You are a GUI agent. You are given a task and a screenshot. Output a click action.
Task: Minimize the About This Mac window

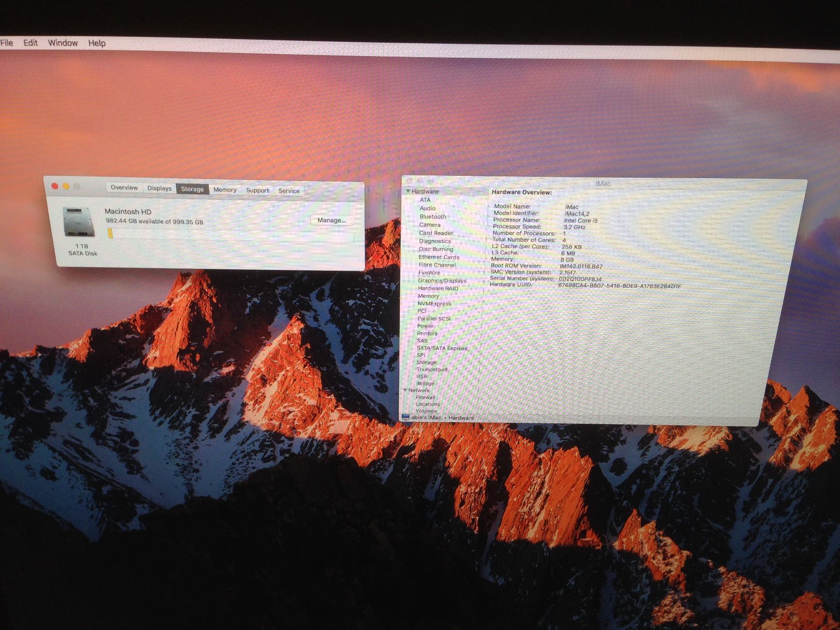click(66, 187)
